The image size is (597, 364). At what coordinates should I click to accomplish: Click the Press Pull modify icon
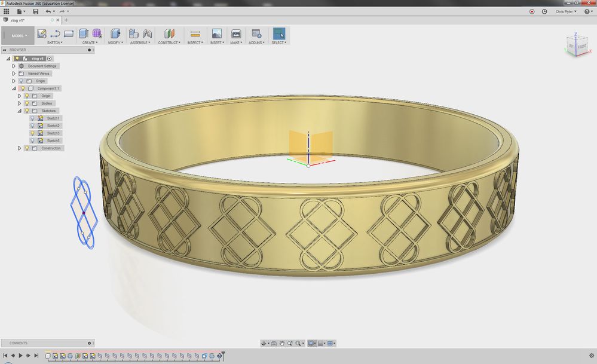tap(115, 34)
